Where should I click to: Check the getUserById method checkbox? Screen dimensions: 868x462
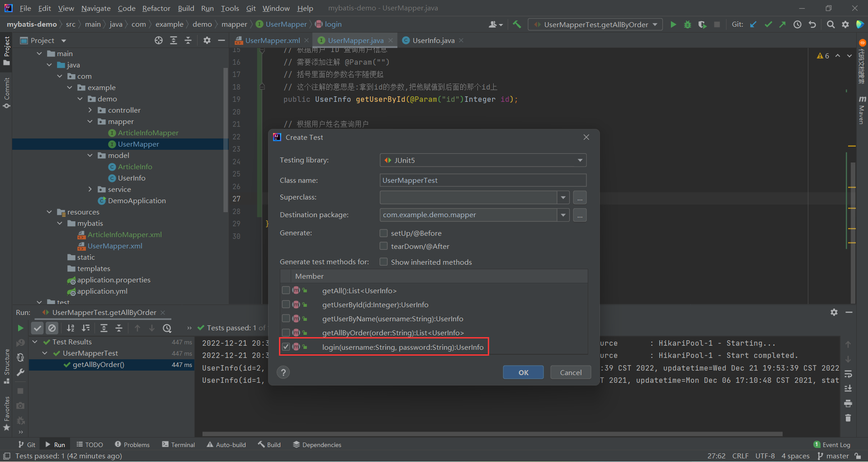(286, 305)
